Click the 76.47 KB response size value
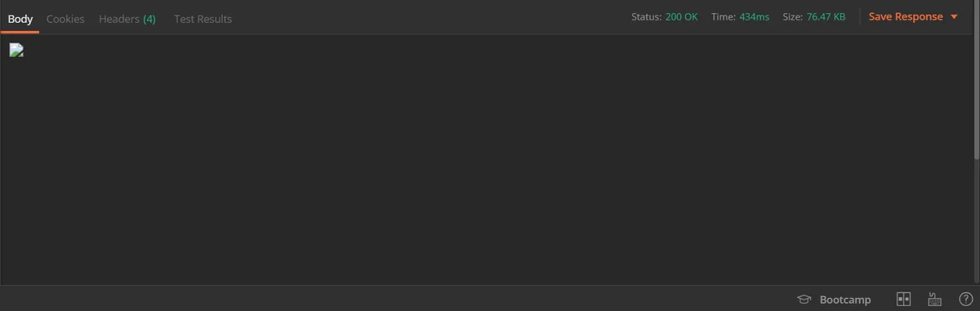 click(x=826, y=16)
